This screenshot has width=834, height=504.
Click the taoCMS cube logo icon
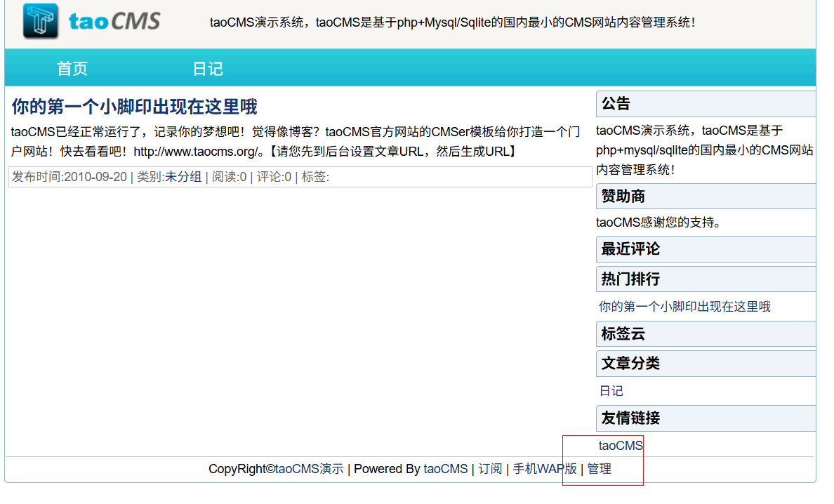tap(40, 21)
